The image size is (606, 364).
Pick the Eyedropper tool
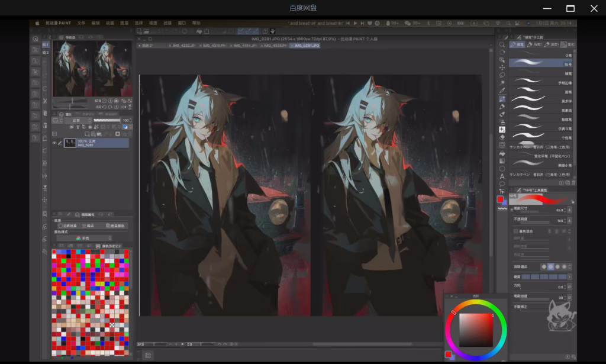tap(502, 91)
